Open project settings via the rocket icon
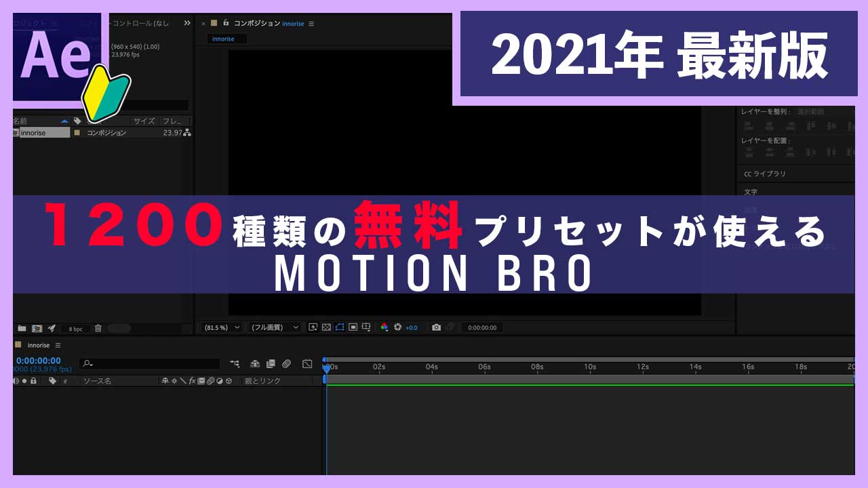 pos(52,328)
